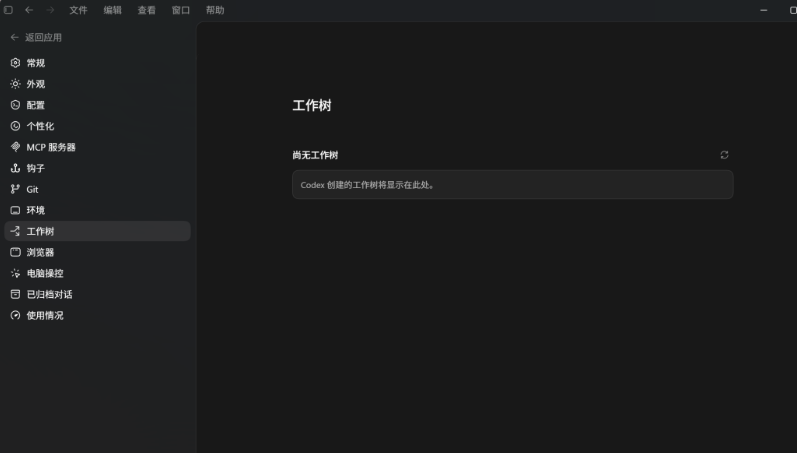Open the 编辑 menu

[x=112, y=10]
